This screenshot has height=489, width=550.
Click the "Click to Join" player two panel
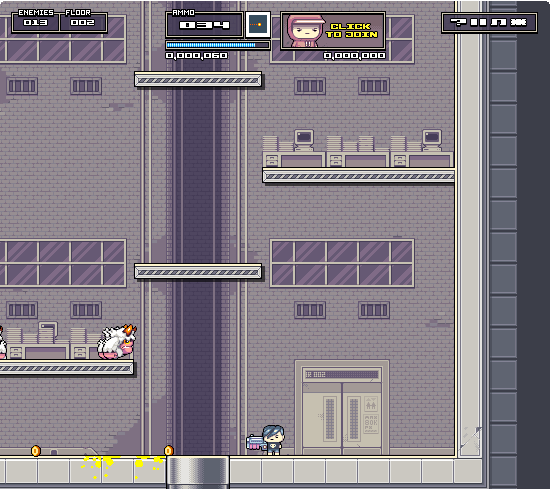[x=333, y=31]
